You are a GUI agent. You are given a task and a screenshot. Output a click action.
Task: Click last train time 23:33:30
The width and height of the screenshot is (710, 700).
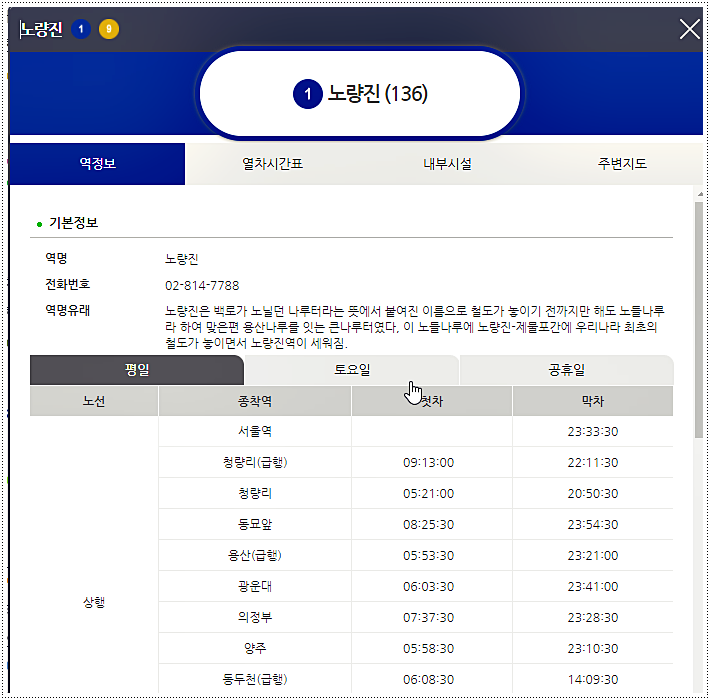point(593,432)
